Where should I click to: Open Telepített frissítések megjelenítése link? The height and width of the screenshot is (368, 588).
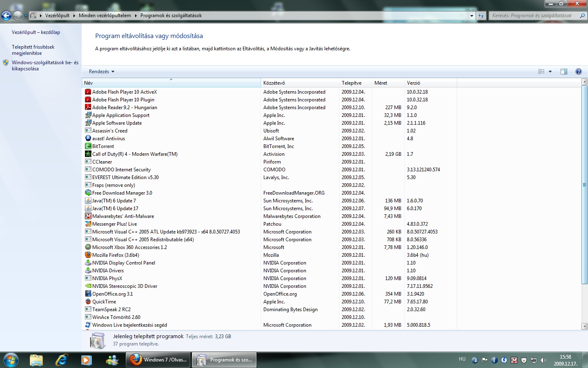pos(33,50)
